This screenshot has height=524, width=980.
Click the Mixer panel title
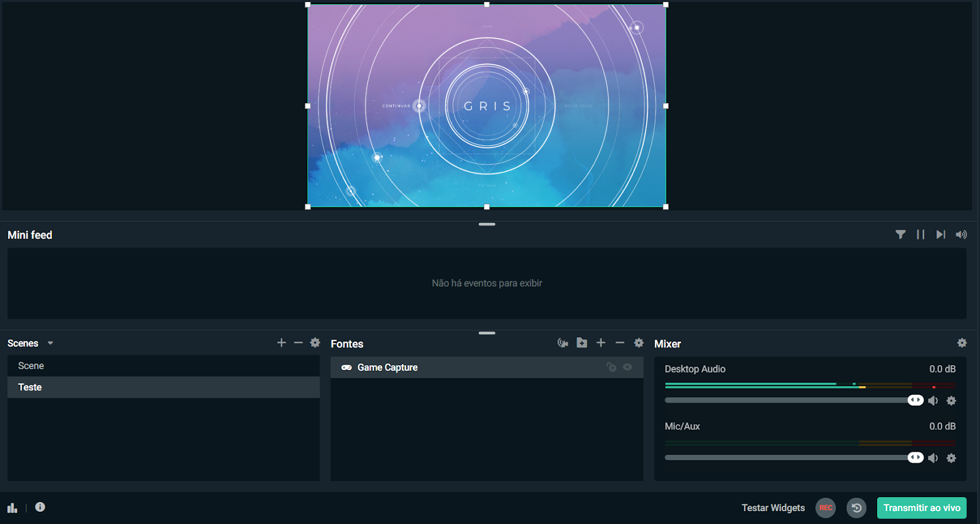point(668,344)
